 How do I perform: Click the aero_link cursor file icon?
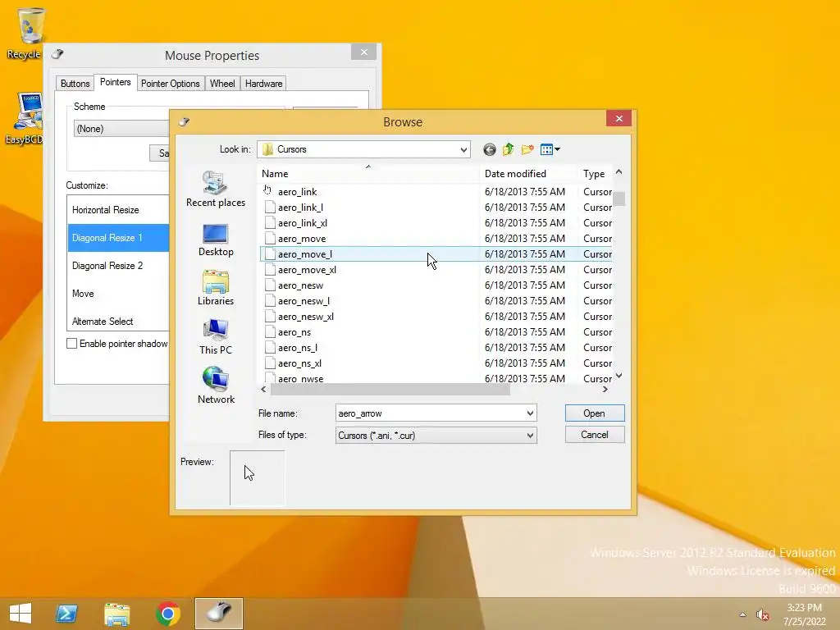268,190
